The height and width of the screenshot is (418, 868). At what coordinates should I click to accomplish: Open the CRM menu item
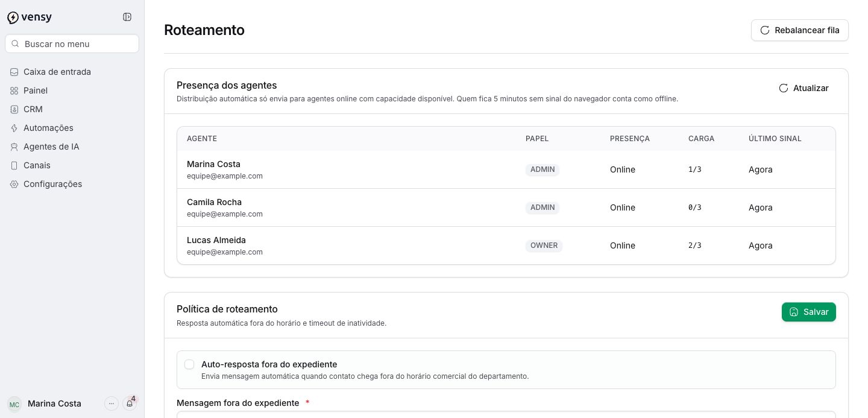click(72, 109)
